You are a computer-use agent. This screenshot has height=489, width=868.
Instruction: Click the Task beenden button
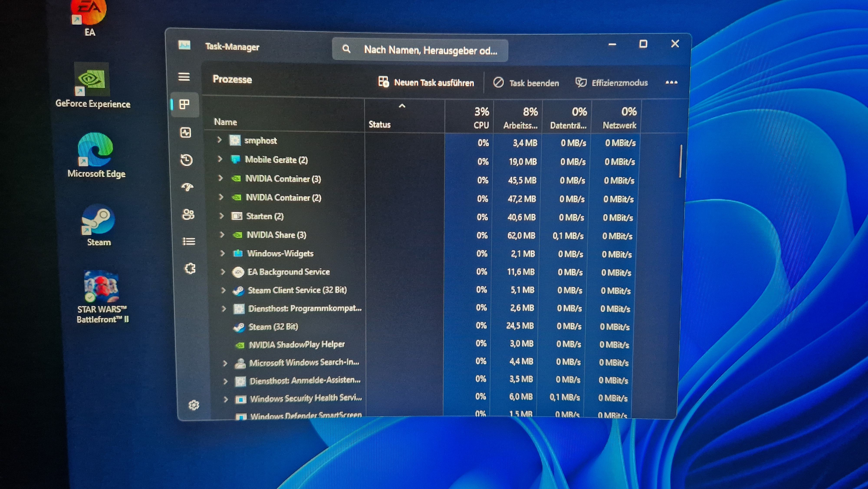(x=526, y=83)
